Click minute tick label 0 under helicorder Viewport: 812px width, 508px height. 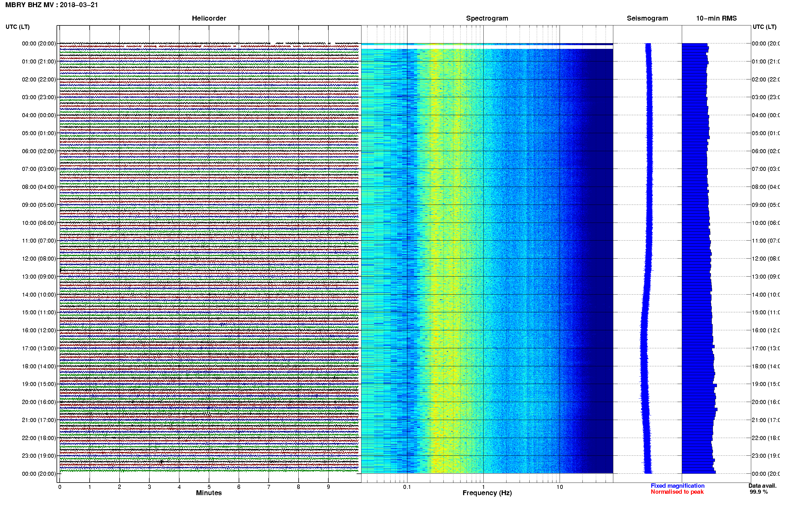60,487
